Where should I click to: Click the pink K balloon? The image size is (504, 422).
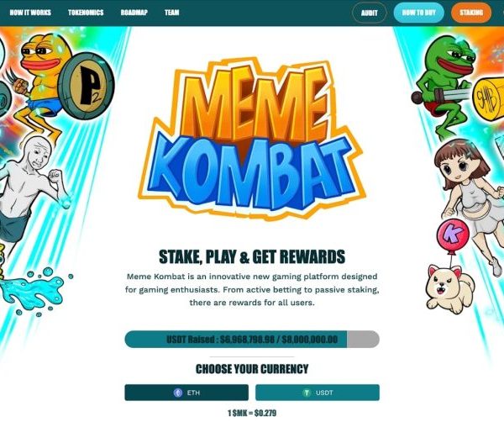(453, 232)
